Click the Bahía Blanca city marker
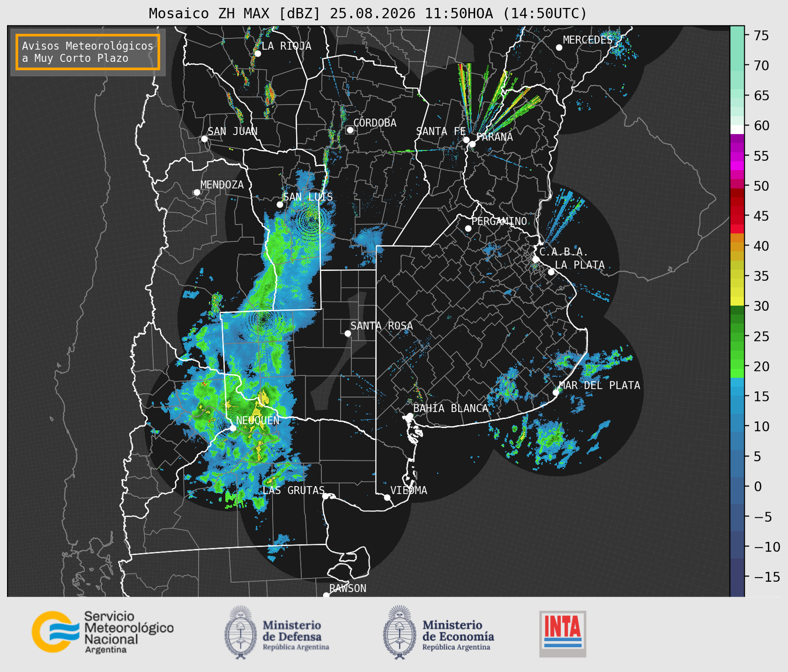Image resolution: width=788 pixels, height=672 pixels. [x=410, y=416]
